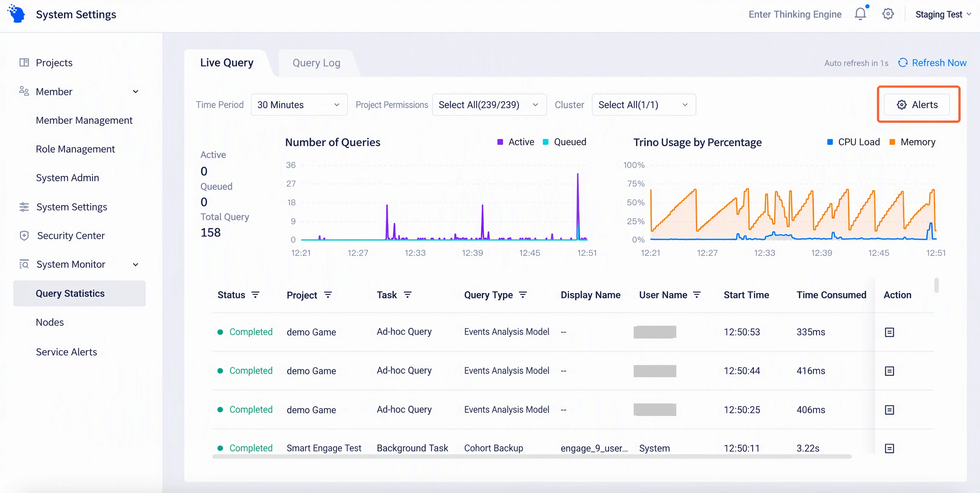980x493 pixels.
Task: Open the Time Period 30 Minutes dropdown
Action: point(299,105)
